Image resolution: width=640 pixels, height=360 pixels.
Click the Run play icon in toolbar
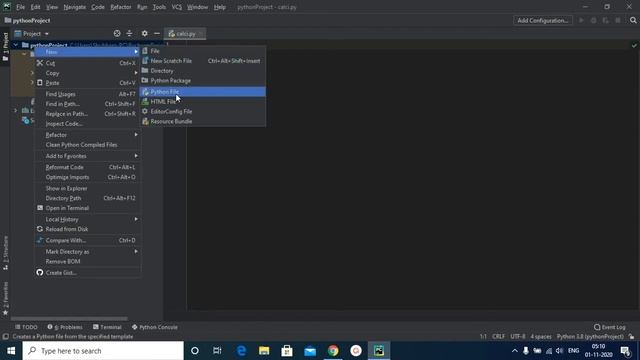coord(582,20)
